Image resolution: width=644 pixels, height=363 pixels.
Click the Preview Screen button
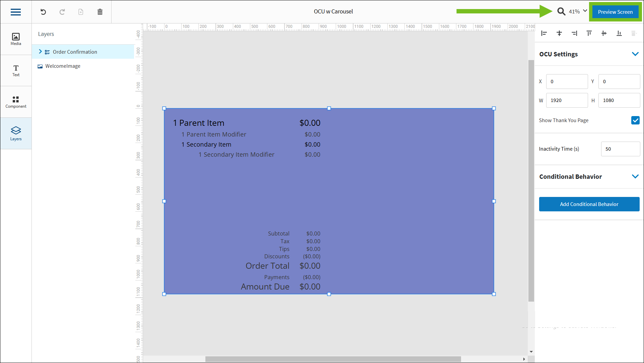pyautogui.click(x=616, y=11)
